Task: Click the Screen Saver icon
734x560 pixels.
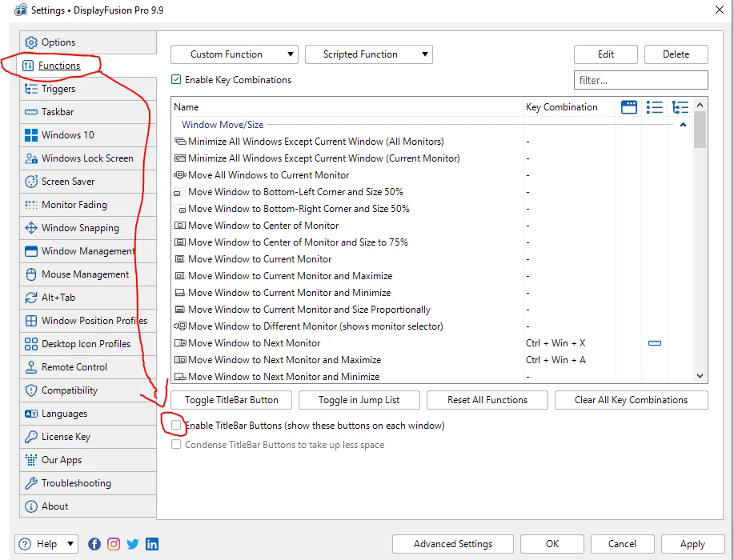Action: coord(31,182)
